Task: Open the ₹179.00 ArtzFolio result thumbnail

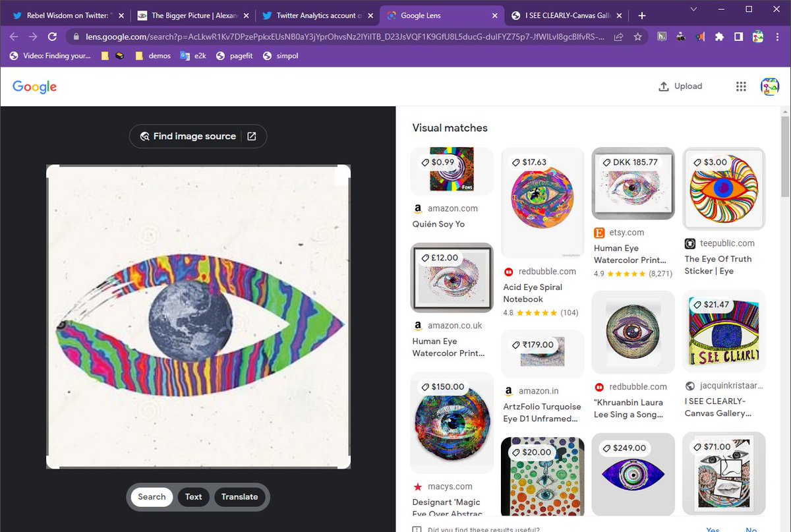Action: 542,354
